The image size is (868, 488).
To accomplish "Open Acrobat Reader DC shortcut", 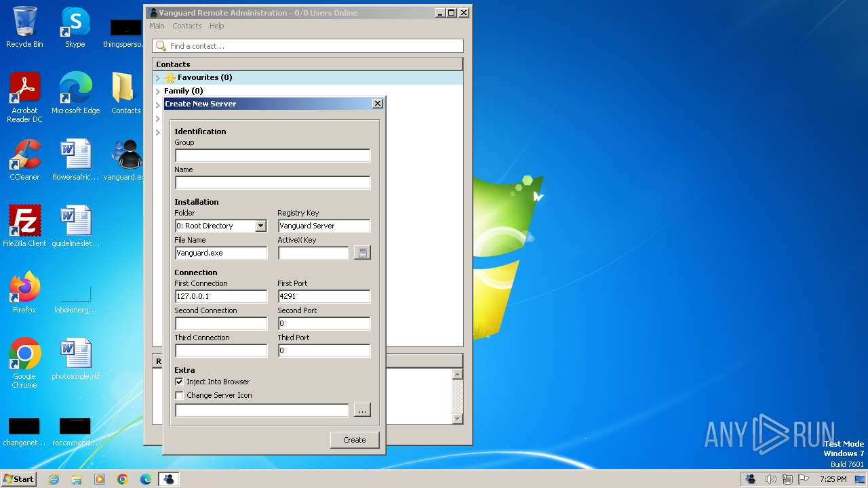I will 24,98.
